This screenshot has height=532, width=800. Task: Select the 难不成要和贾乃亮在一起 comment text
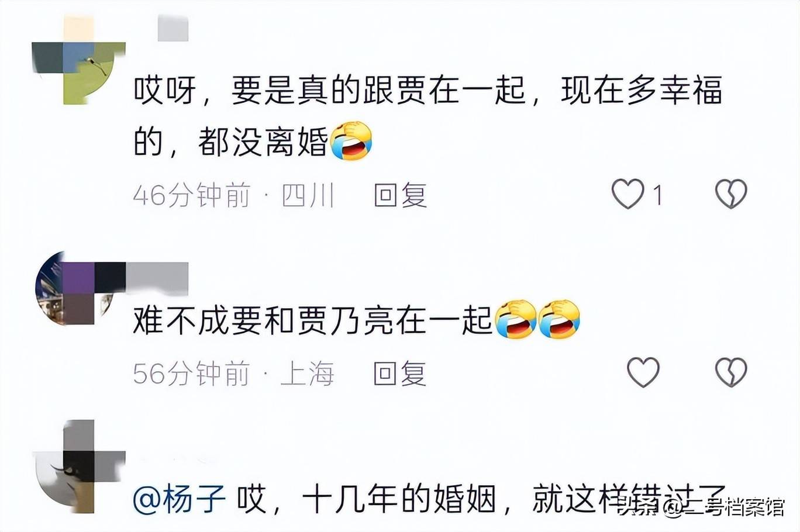pyautogui.click(x=313, y=320)
